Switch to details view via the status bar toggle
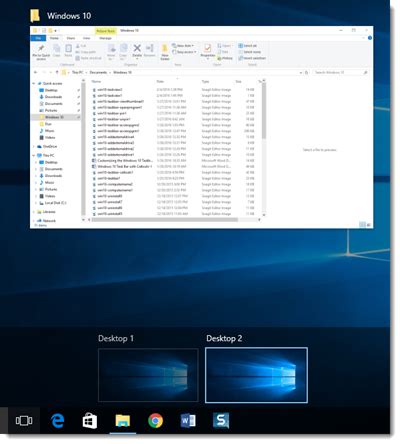The width and height of the screenshot is (400, 444). [x=362, y=225]
